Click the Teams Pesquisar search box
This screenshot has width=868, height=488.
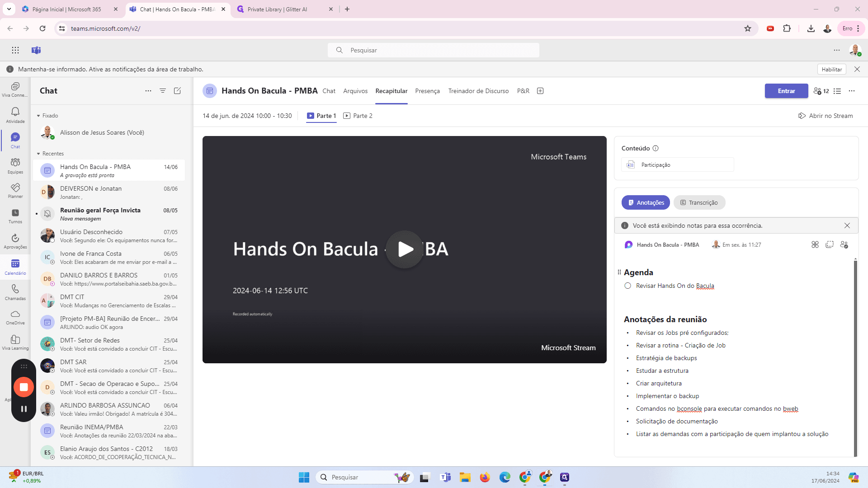click(x=434, y=50)
